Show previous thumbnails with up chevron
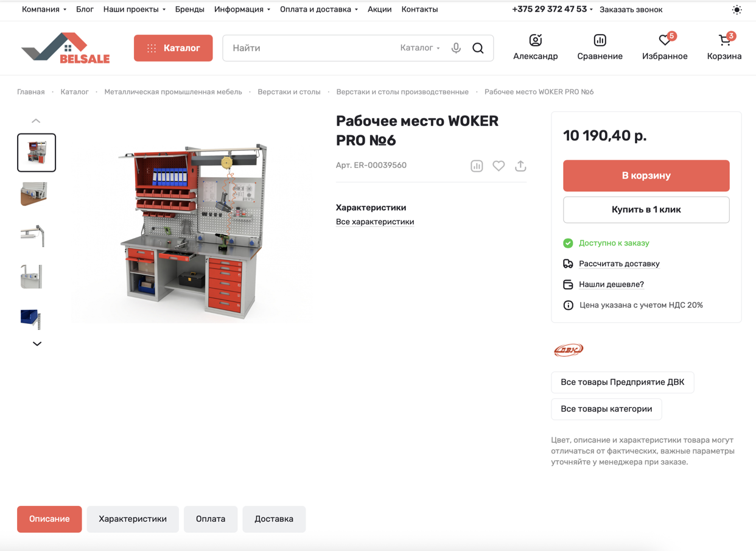 pos(36,121)
